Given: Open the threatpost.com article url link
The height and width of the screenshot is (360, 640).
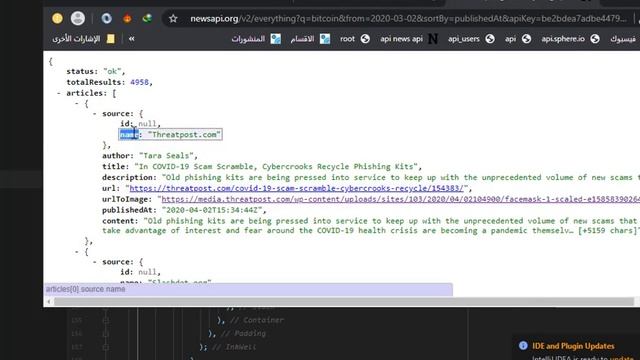Looking at the screenshot, I should (297, 188).
